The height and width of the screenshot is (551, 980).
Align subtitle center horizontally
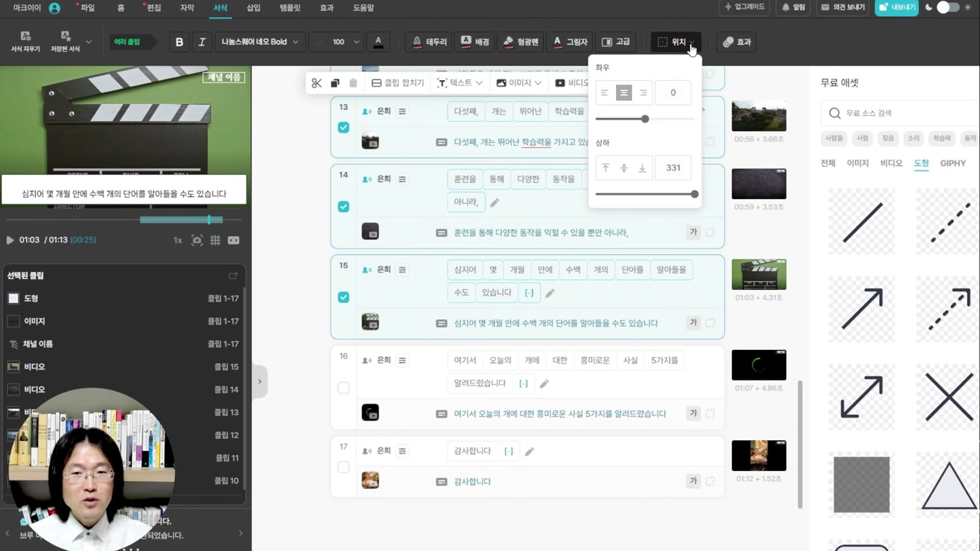tap(623, 93)
